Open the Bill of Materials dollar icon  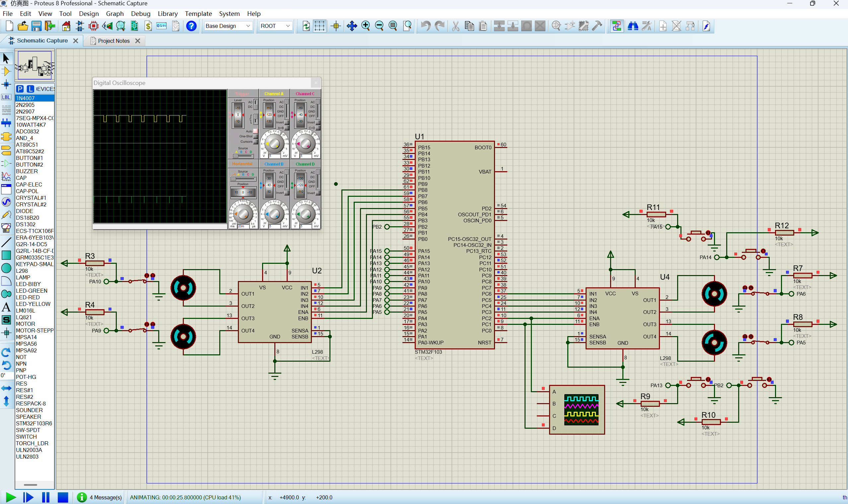click(148, 26)
